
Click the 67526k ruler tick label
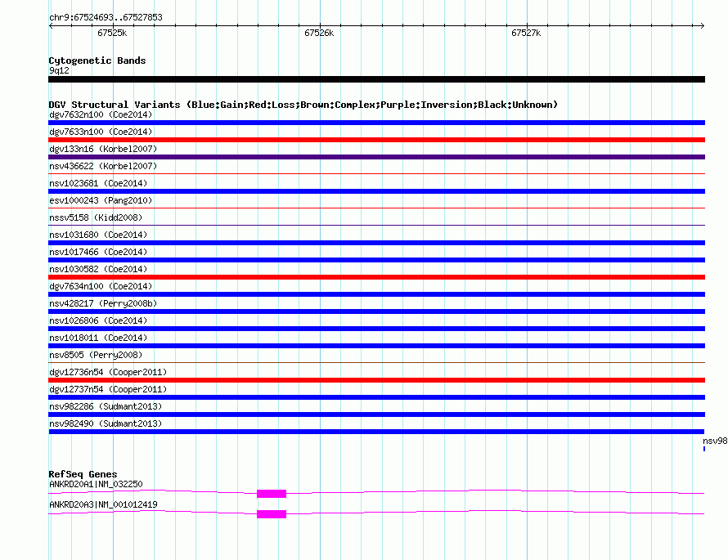tap(319, 33)
